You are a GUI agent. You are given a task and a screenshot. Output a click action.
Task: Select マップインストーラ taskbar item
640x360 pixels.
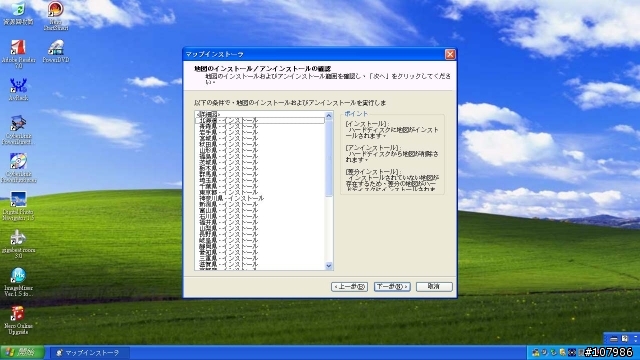pyautogui.click(x=90, y=353)
